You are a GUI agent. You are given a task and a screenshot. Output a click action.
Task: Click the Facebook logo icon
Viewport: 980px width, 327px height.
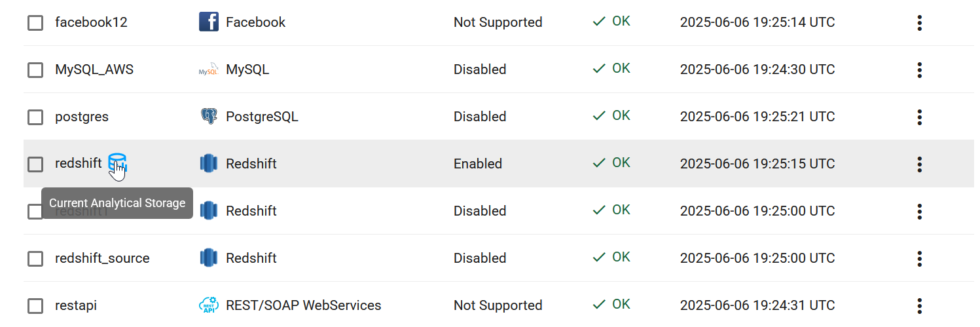point(208,22)
